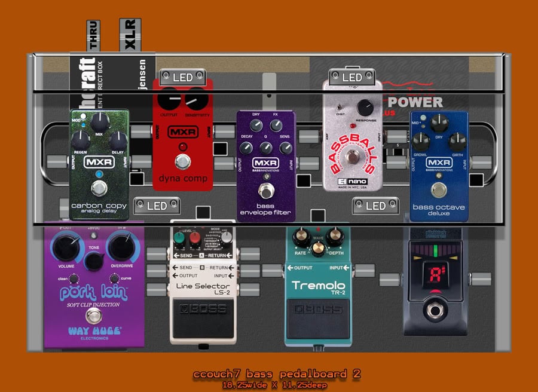
Task: Click the 'ccouch7 bass pedalboard 2' title
Action: pyautogui.click(x=277, y=374)
